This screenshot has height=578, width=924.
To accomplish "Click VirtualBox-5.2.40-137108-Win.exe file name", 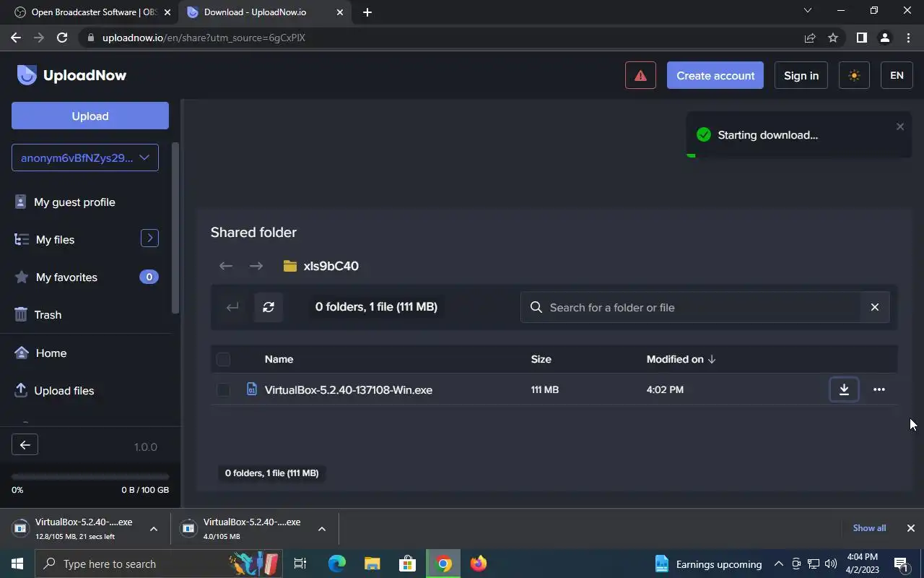I will [349, 389].
